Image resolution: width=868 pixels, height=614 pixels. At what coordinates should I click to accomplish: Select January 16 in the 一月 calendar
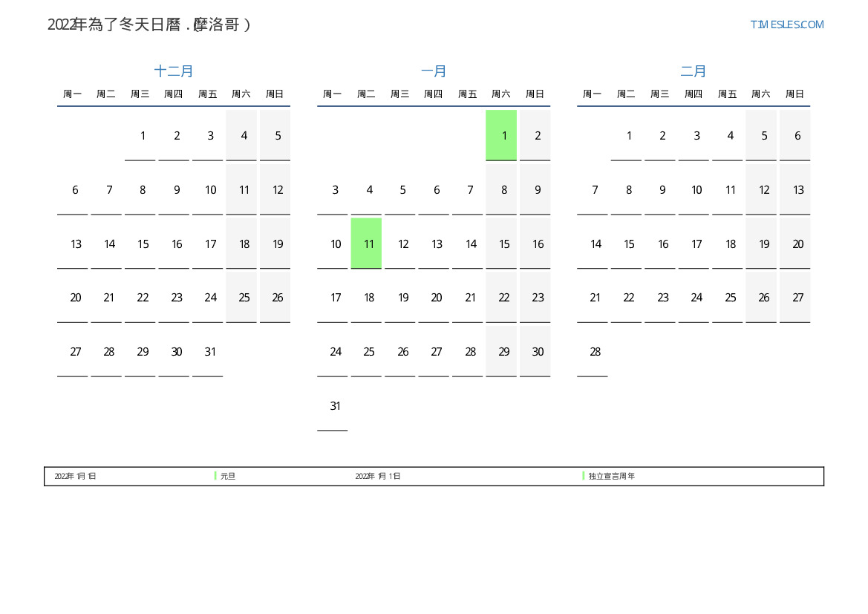pos(538,244)
